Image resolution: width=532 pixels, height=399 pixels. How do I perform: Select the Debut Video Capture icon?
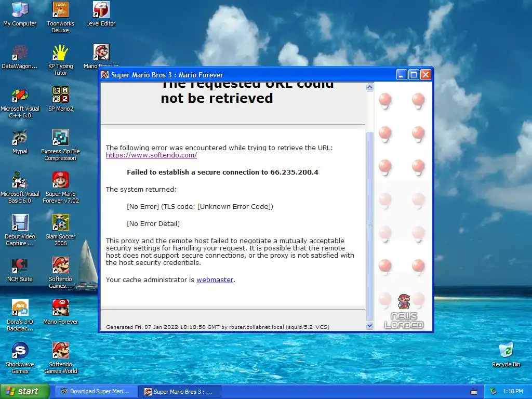coord(20,222)
